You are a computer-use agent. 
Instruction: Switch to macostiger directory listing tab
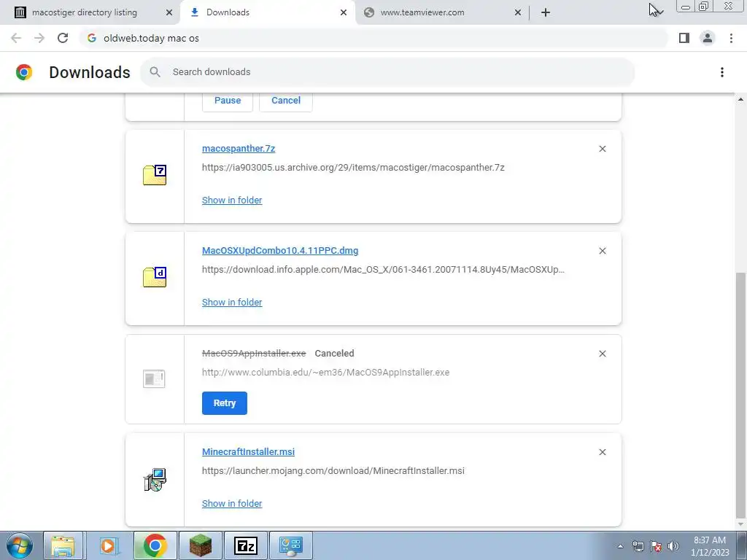85,12
